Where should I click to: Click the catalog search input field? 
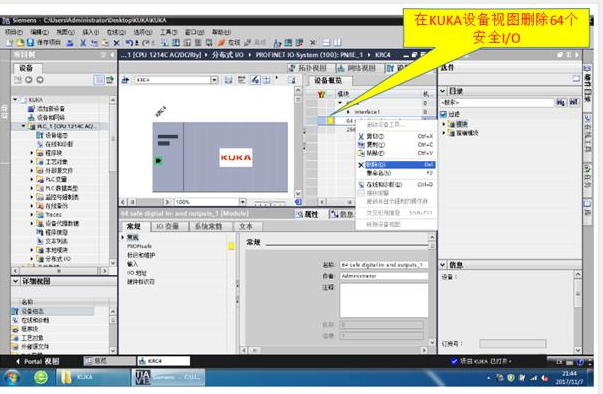click(496, 103)
